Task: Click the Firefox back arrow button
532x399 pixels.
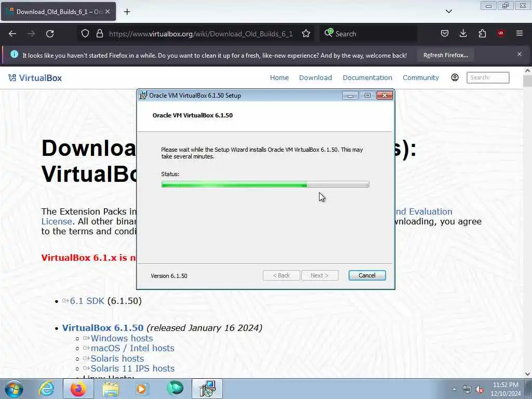Action: pos(12,34)
